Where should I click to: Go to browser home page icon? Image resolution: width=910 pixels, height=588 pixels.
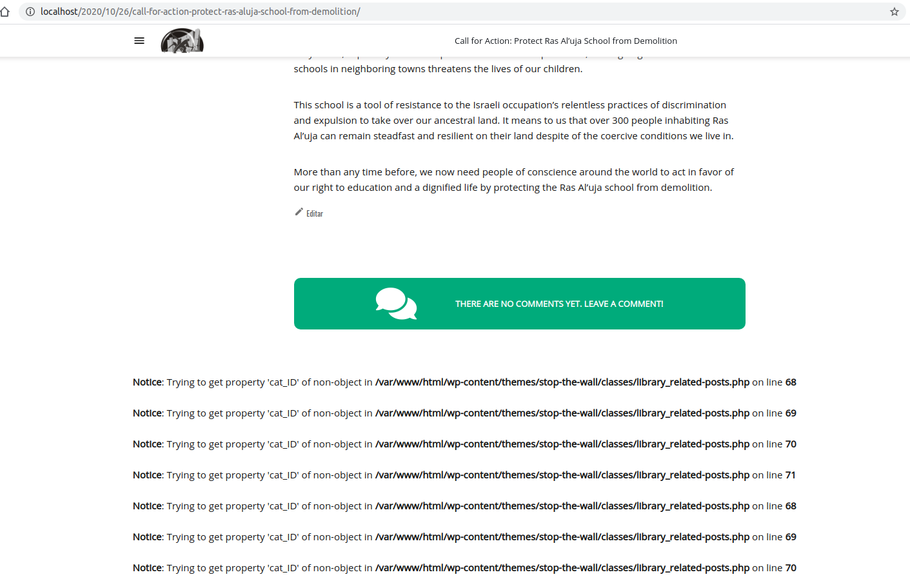(x=5, y=12)
